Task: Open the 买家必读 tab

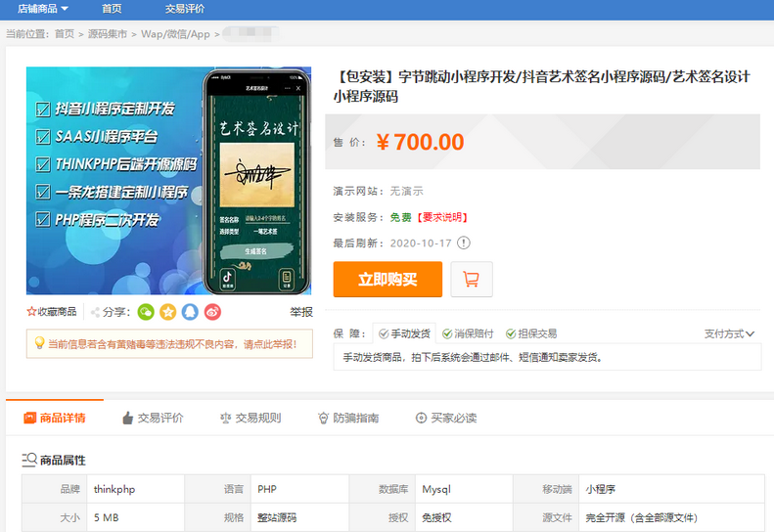Action: pyautogui.click(x=446, y=418)
